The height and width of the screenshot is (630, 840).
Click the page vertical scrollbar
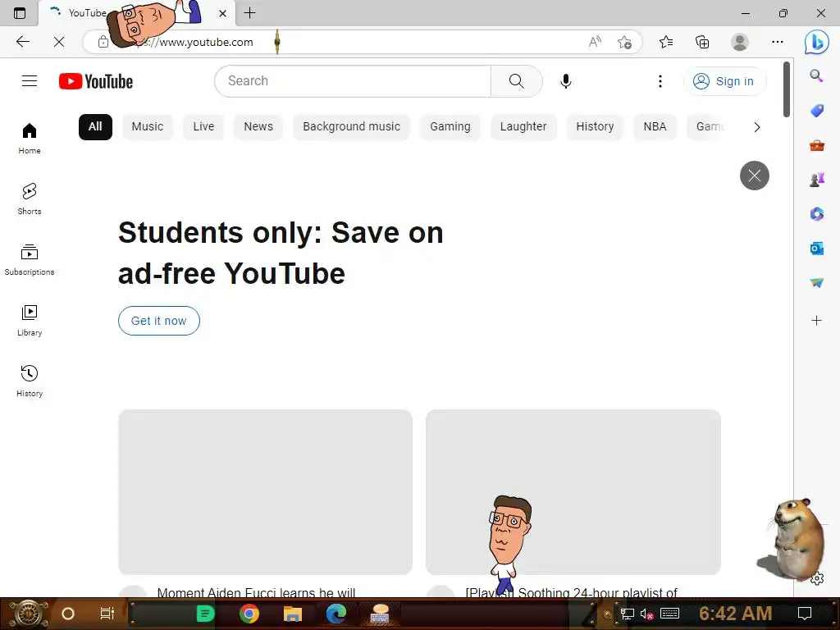(786, 89)
